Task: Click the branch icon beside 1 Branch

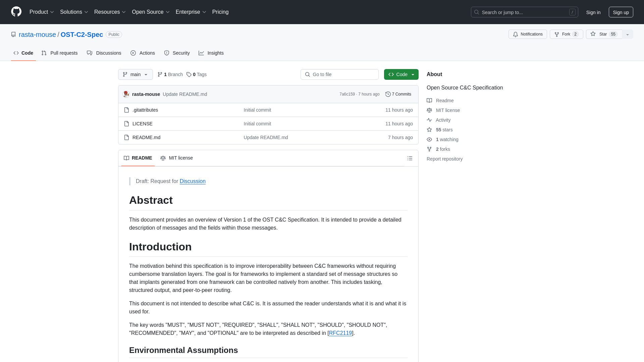Action: pos(160,74)
